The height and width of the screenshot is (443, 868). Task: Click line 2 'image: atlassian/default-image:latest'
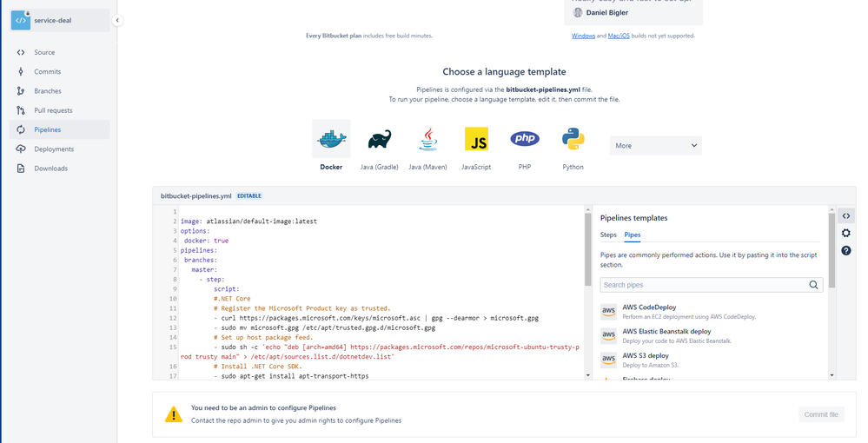tap(248, 221)
